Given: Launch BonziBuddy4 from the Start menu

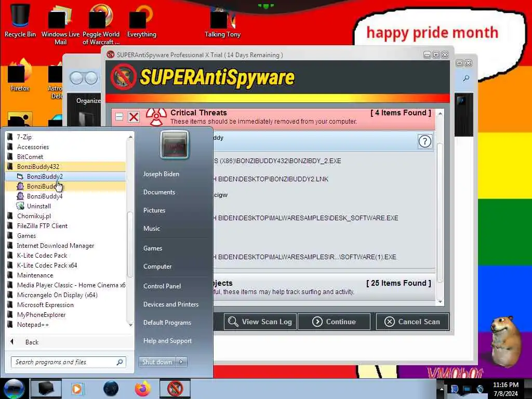Looking at the screenshot, I should click(x=65, y=196).
